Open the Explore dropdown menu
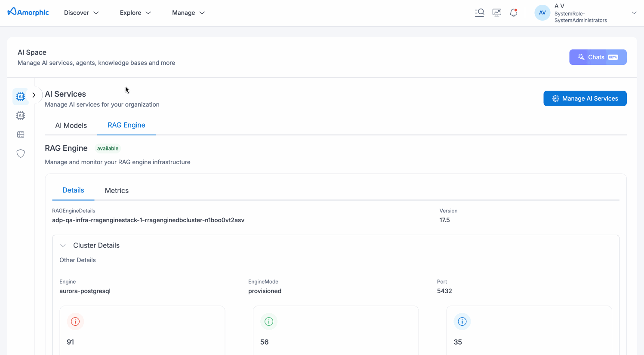Screen dimensions: 644x355 tap(136, 13)
